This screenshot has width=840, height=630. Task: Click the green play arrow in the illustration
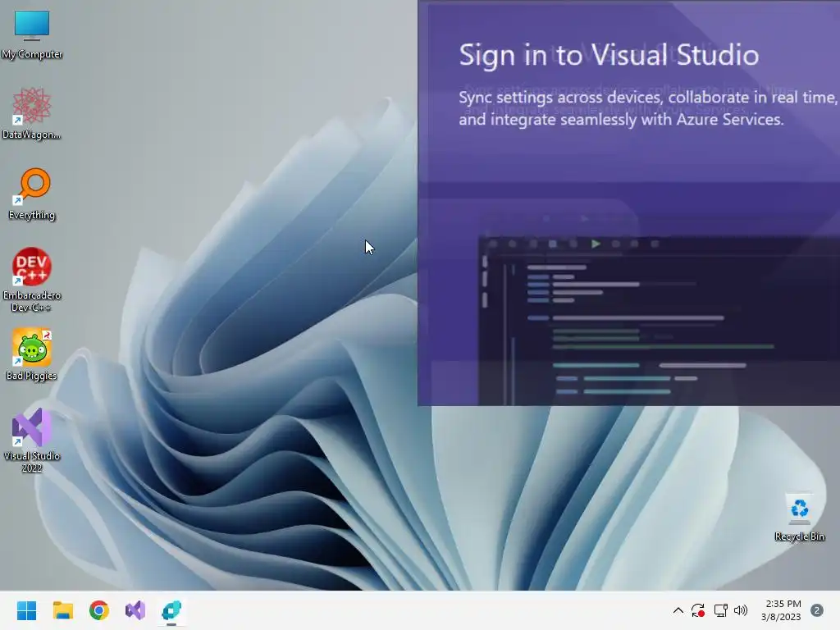pos(596,244)
